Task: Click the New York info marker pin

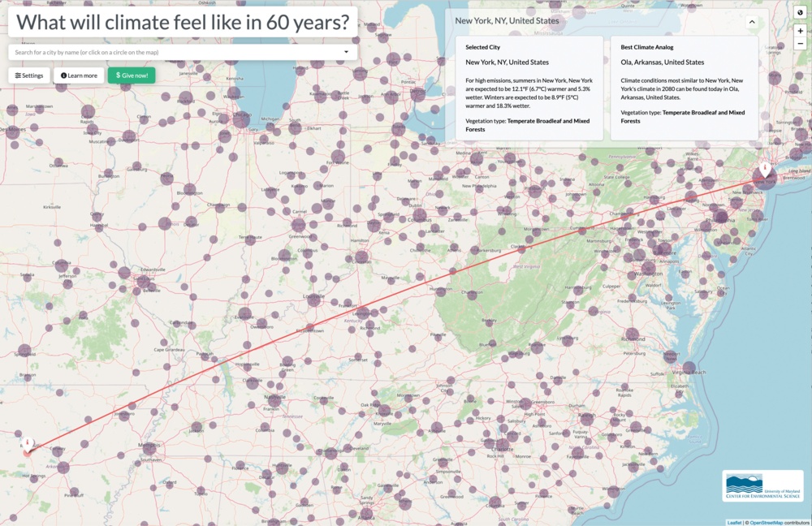Action: tap(765, 169)
